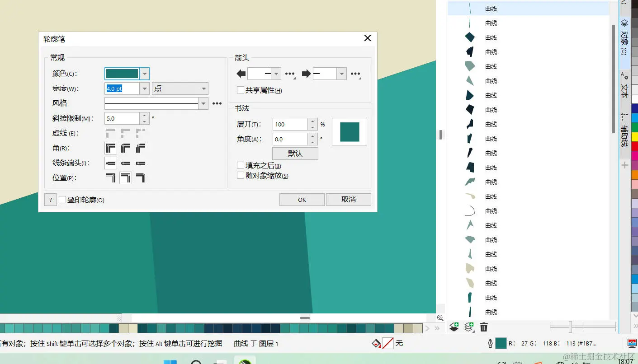Open the outline 颜色 dropdown

[144, 73]
